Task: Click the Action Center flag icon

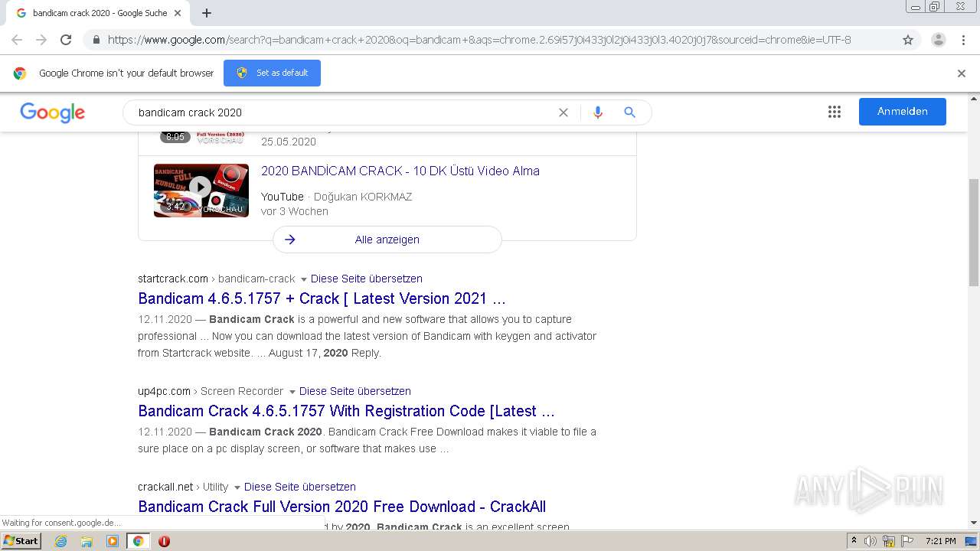Action: coord(906,541)
